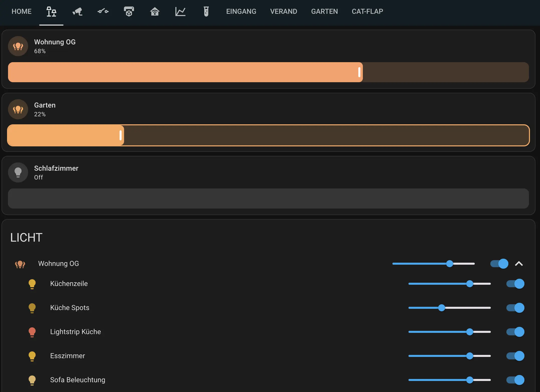
Task: Switch to the EINGANG tab
Action: pyautogui.click(x=241, y=12)
